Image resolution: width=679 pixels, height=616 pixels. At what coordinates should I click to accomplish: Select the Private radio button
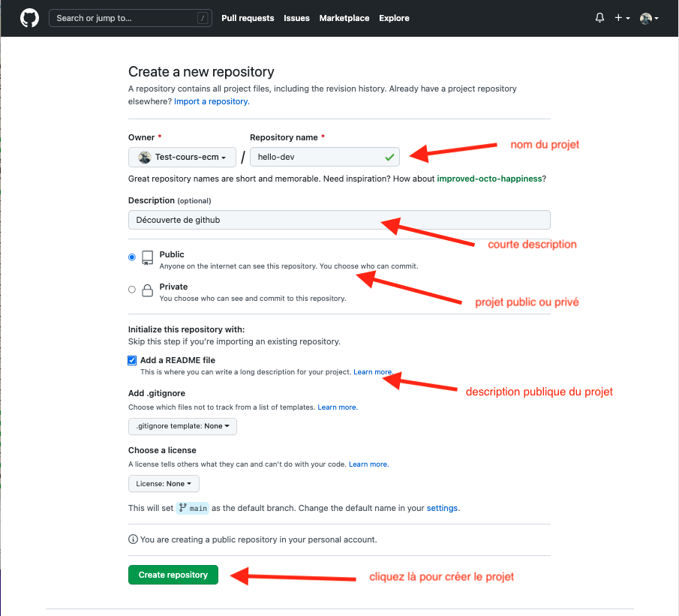pos(132,289)
